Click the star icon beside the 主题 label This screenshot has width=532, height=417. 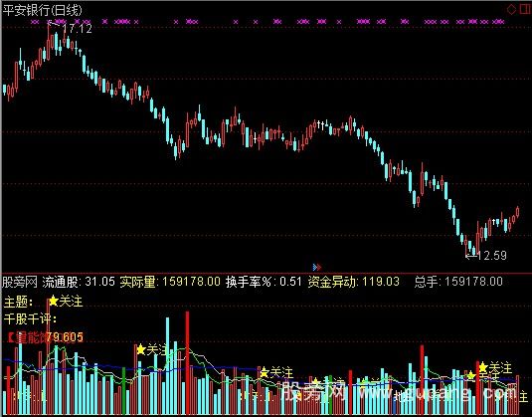[54, 301]
